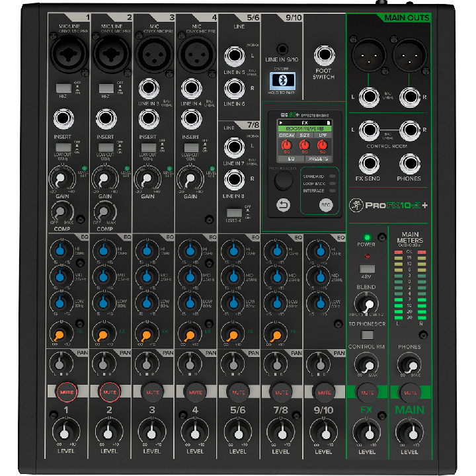This screenshot has width=476, height=476.
Task: Select the EQ tab on FX display
Action: (291, 159)
